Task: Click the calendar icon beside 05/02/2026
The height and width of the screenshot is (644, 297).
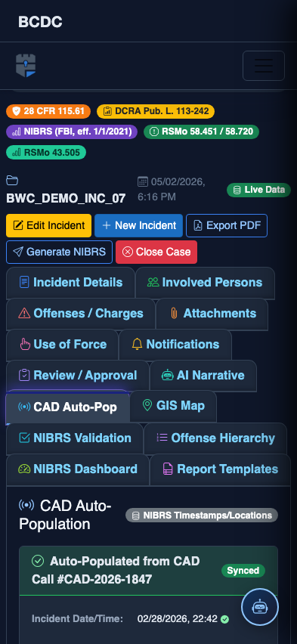Action: point(143,181)
